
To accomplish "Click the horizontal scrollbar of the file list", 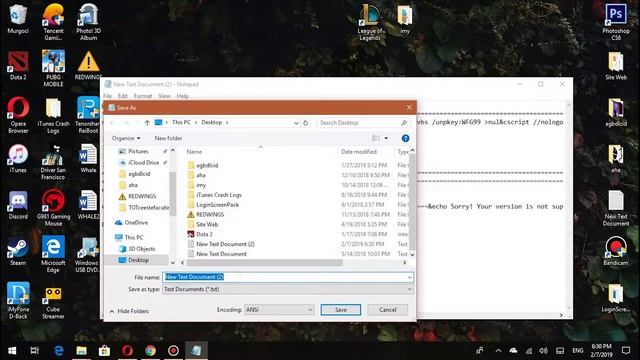I will 264,263.
